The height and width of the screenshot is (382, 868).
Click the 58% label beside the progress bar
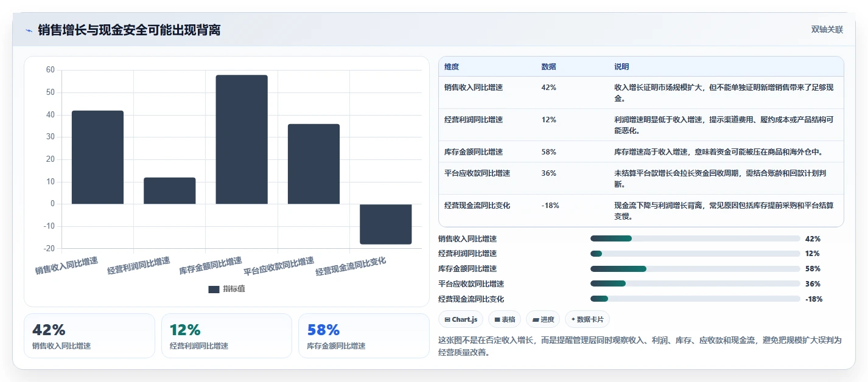coord(813,269)
